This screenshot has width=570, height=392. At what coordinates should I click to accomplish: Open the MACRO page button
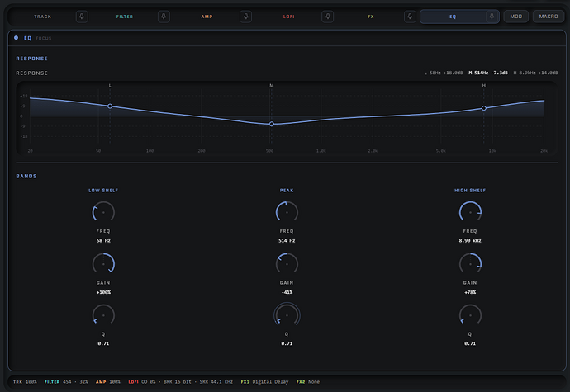549,17
